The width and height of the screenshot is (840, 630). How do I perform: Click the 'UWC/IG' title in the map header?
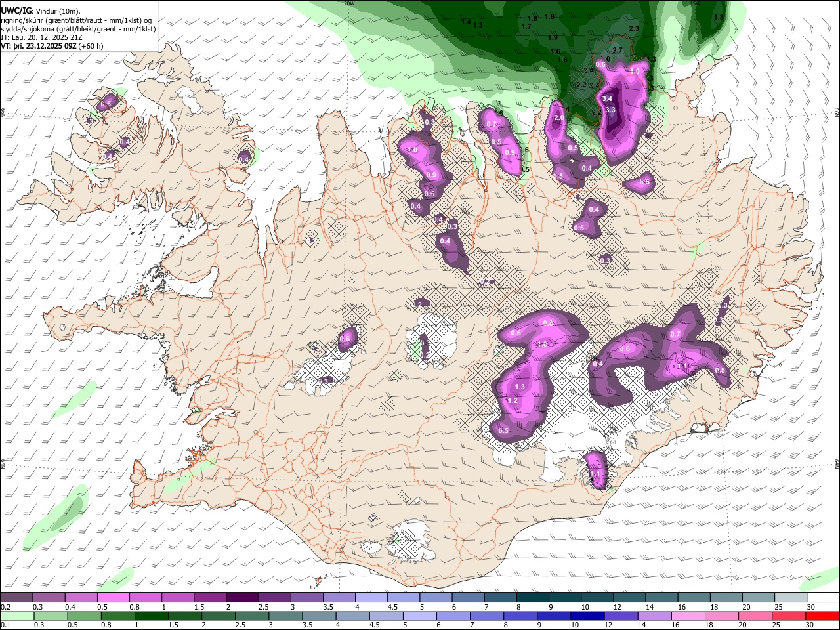[16, 11]
